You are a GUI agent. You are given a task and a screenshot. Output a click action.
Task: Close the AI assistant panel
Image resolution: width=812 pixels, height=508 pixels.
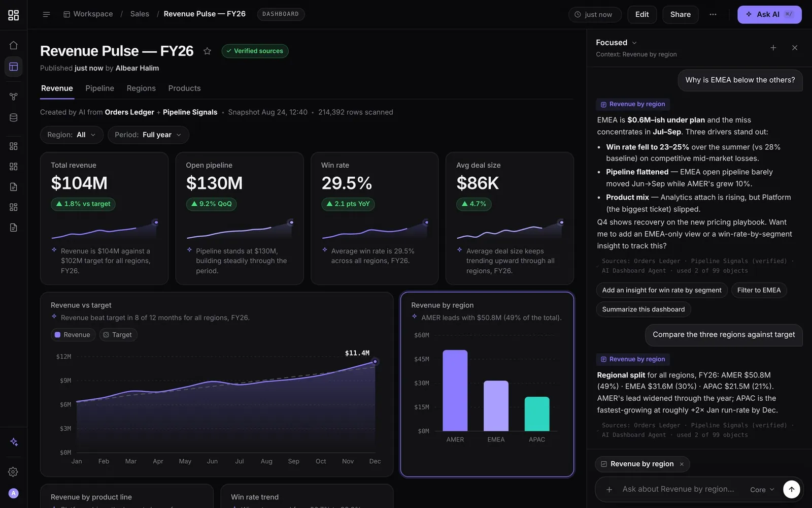(x=795, y=48)
